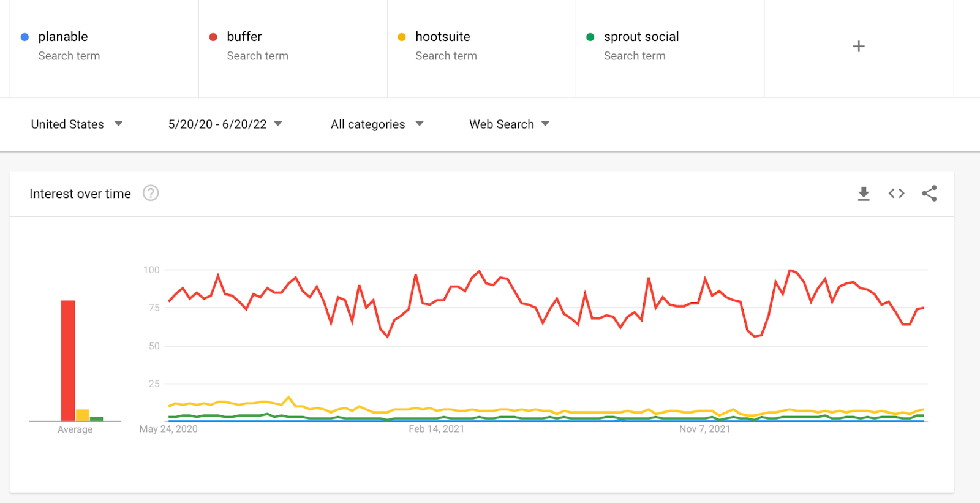
Task: Select the planable search term
Action: [x=63, y=37]
